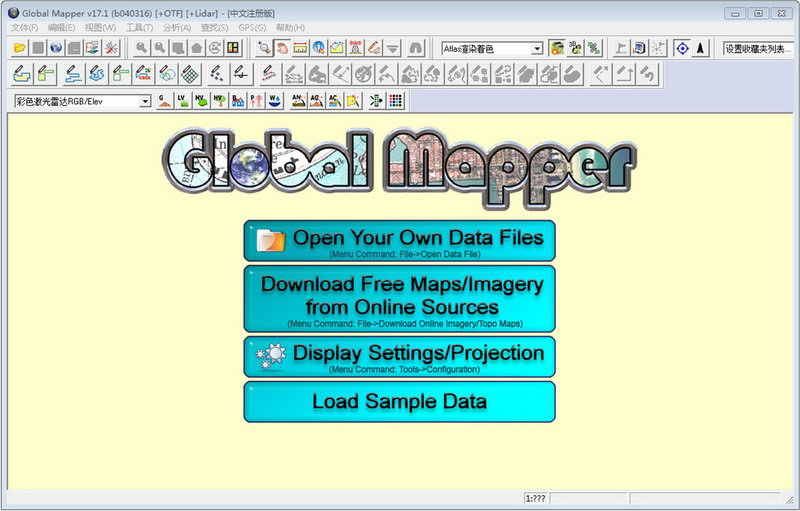Select the Digitizer pencil tool
800x511 pixels.
pos(374,48)
